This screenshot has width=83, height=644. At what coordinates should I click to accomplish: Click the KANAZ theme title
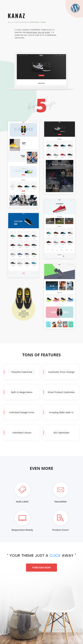[x=16, y=16]
